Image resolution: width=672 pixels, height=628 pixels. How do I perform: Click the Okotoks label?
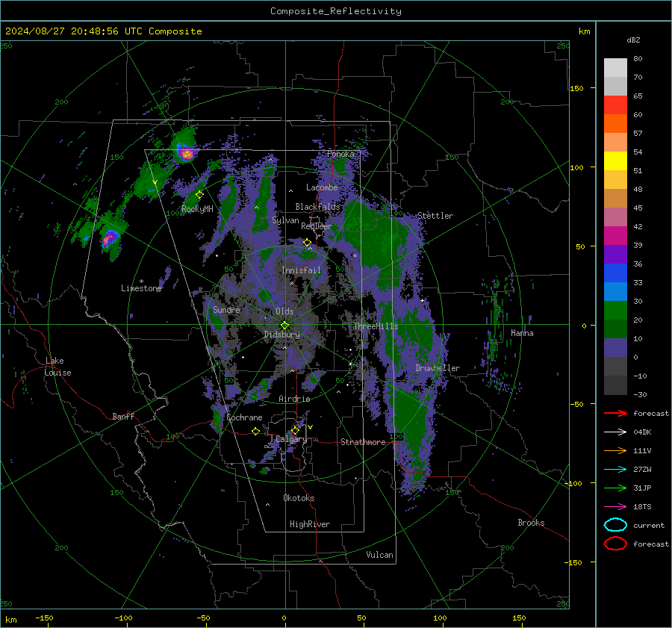[x=299, y=498]
